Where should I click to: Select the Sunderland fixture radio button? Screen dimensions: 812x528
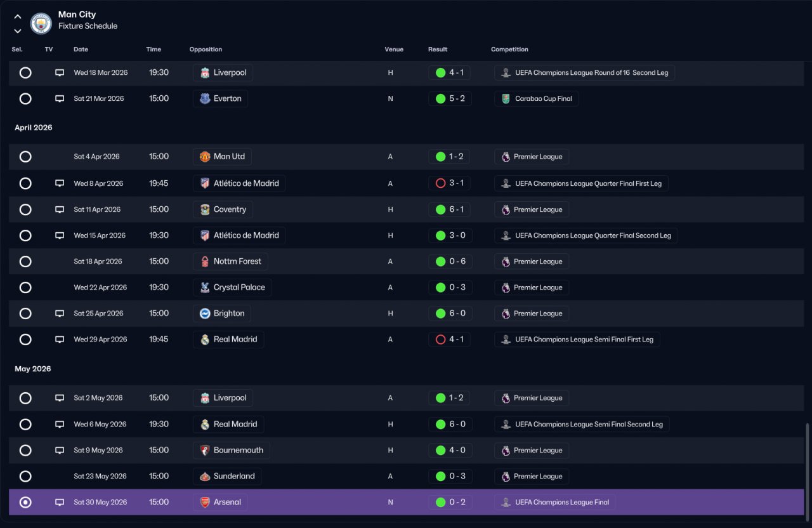pos(25,477)
